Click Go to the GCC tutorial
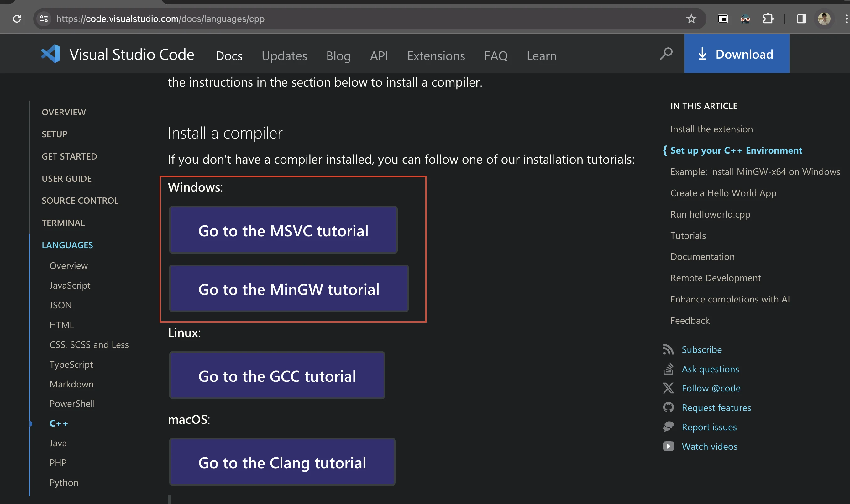 coord(277,375)
